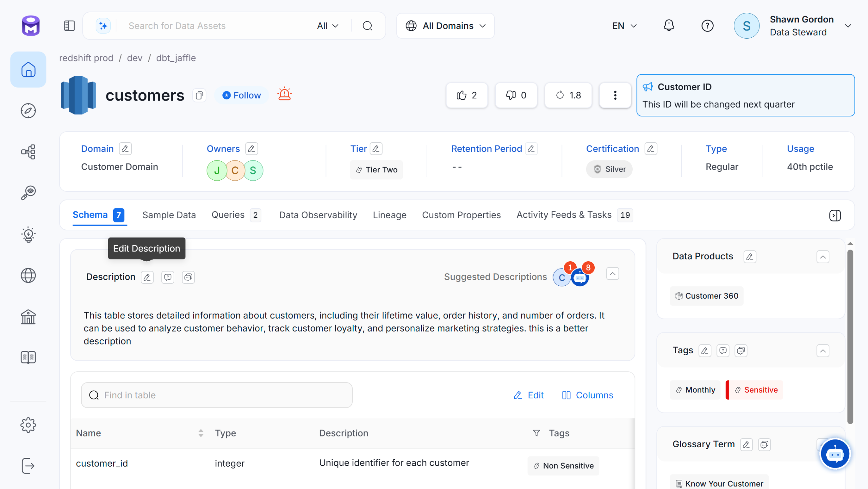Copy customers table name icon
Viewport: 868px width, 489px height.
(x=199, y=95)
